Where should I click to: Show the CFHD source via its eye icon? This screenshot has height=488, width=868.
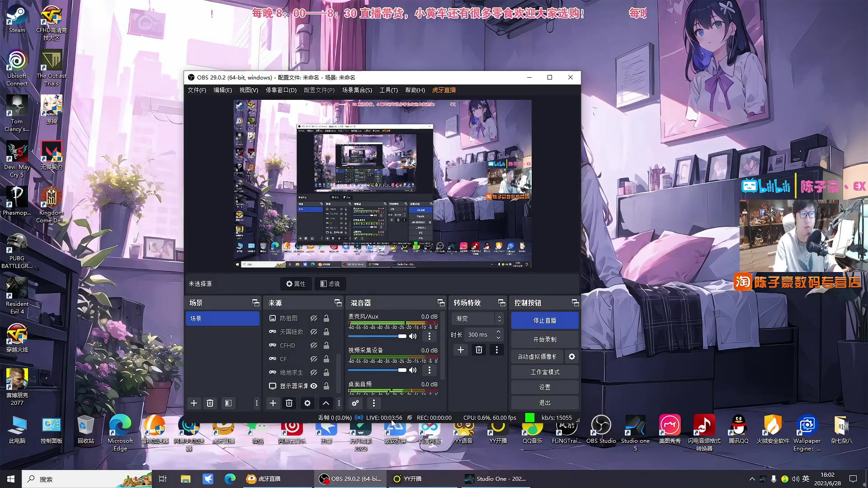click(x=314, y=345)
